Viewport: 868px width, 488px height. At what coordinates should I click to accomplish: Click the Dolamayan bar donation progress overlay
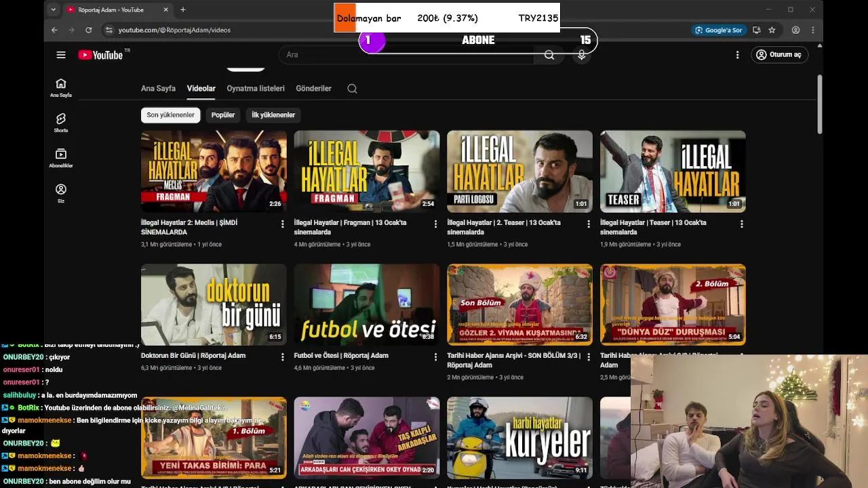447,18
